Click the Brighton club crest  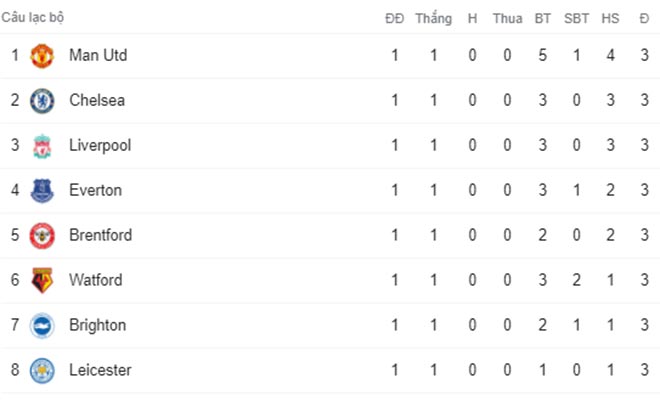(x=42, y=326)
